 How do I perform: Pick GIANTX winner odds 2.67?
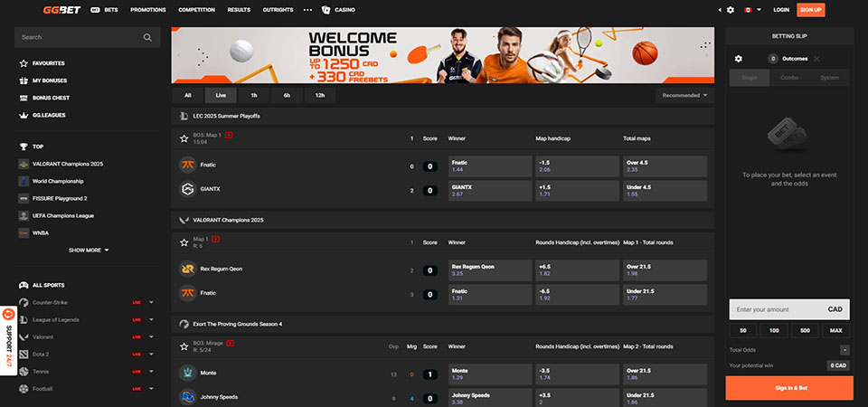(x=490, y=191)
